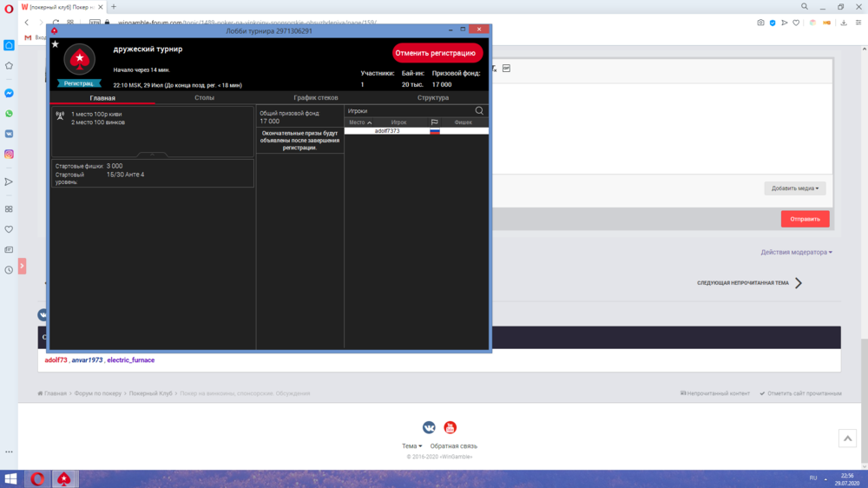Switch to the Столы tab
The height and width of the screenshot is (488, 868).
click(x=204, y=98)
